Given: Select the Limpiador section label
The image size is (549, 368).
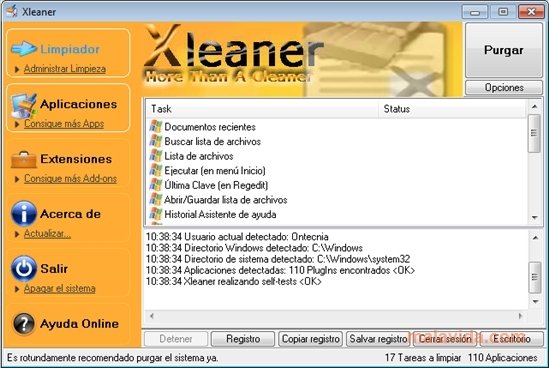Looking at the screenshot, I should point(70,49).
